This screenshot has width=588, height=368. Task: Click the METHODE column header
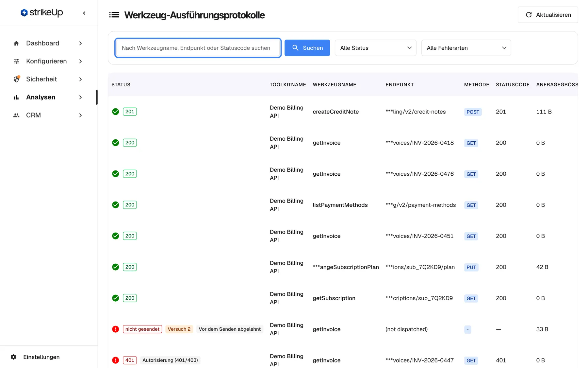(477, 84)
